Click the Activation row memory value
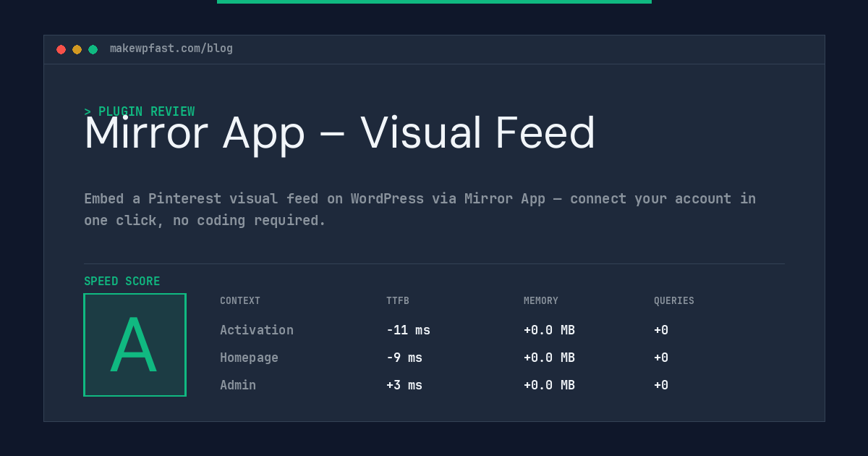This screenshot has height=456, width=868. 549,330
